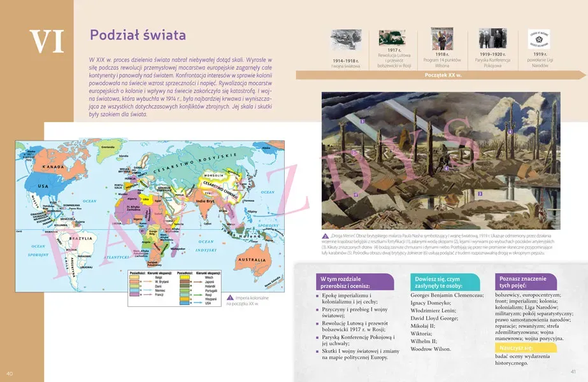The height and width of the screenshot is (382, 588).
Task: Click the Podział świata chapter title
Action: click(x=138, y=34)
